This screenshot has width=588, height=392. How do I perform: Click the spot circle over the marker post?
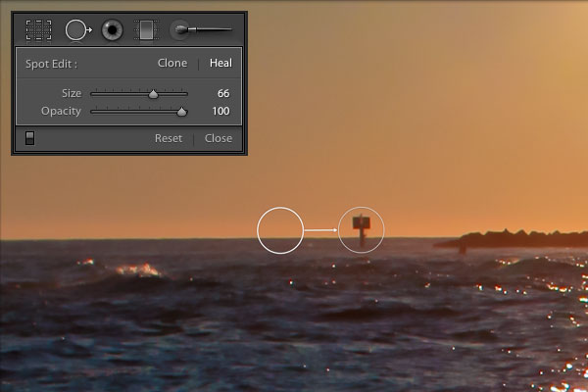[361, 230]
